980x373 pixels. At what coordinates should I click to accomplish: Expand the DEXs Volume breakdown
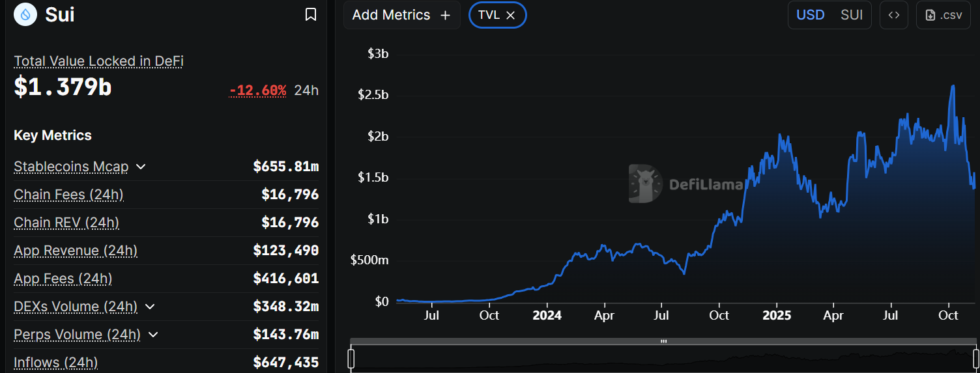coord(150,307)
